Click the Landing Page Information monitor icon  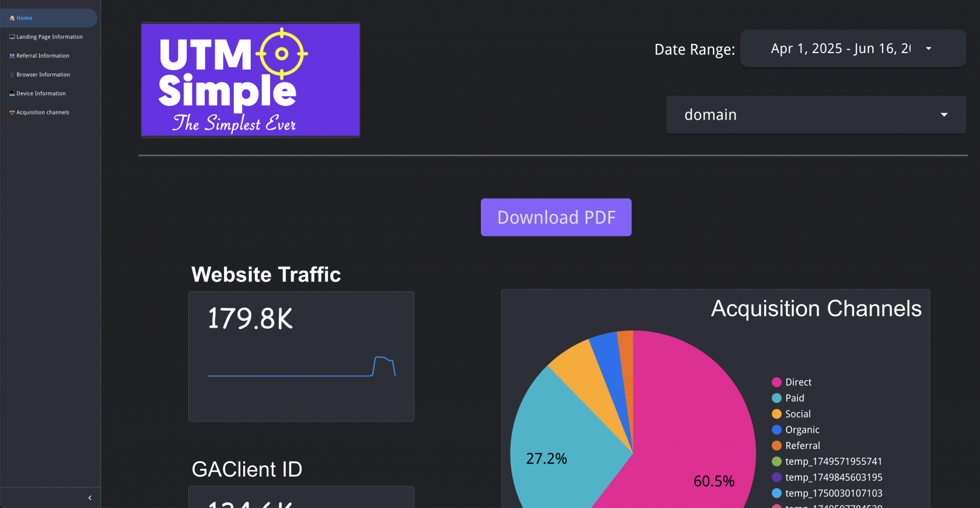click(12, 37)
